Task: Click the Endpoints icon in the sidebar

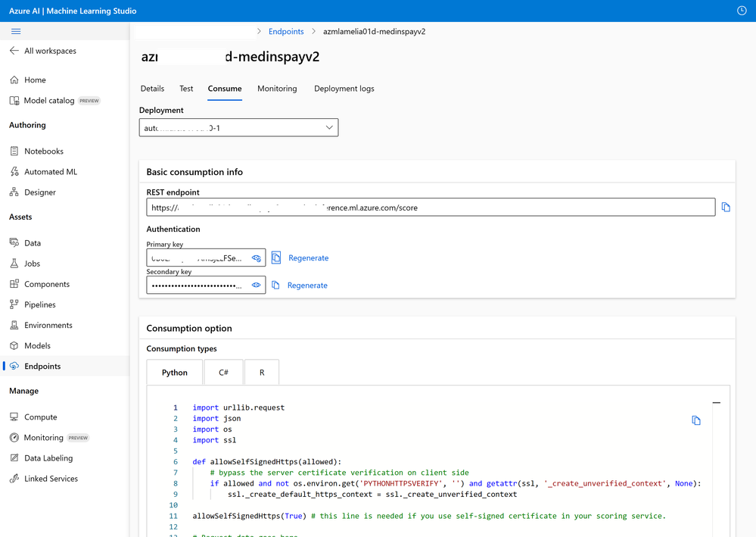Action: coord(14,366)
